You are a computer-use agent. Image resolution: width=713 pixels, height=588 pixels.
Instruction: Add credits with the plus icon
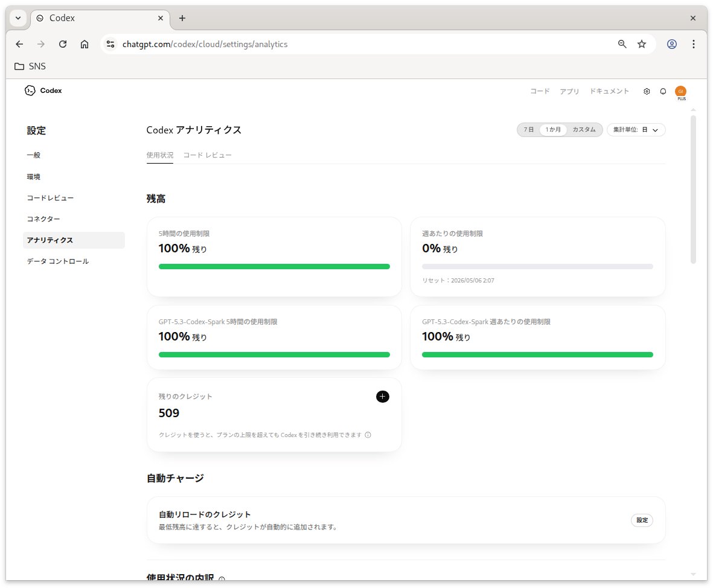[x=382, y=397]
